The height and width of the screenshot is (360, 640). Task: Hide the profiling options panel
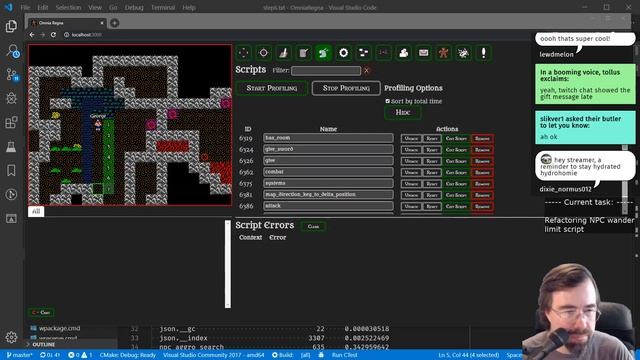[x=402, y=112]
